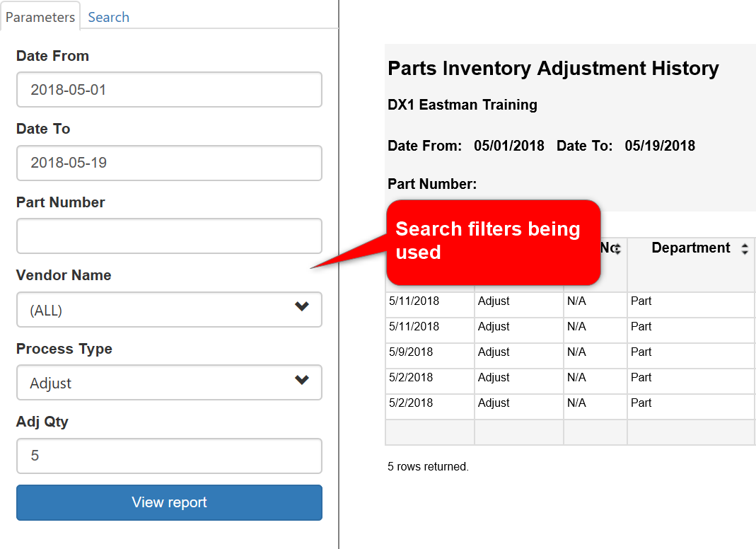The height and width of the screenshot is (549, 756).
Task: Click the Parts Inventory Adjustment History title
Action: point(553,69)
